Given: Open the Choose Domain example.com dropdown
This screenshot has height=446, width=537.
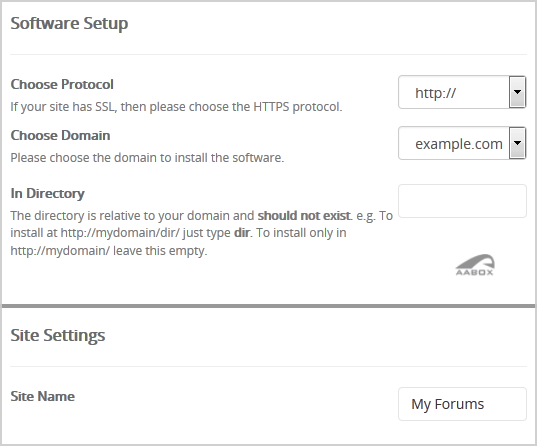Looking at the screenshot, I should 462,143.
